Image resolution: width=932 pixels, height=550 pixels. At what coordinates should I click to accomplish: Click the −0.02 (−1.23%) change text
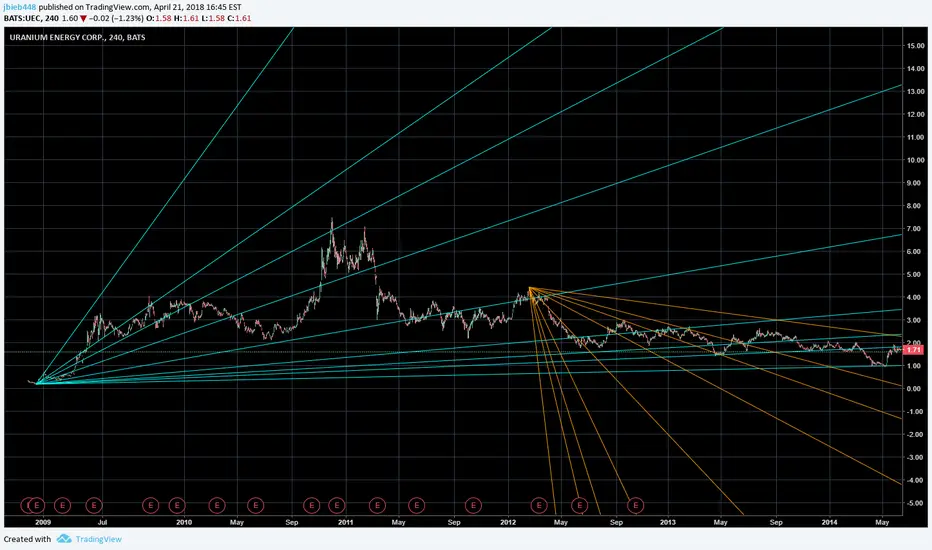116,18
